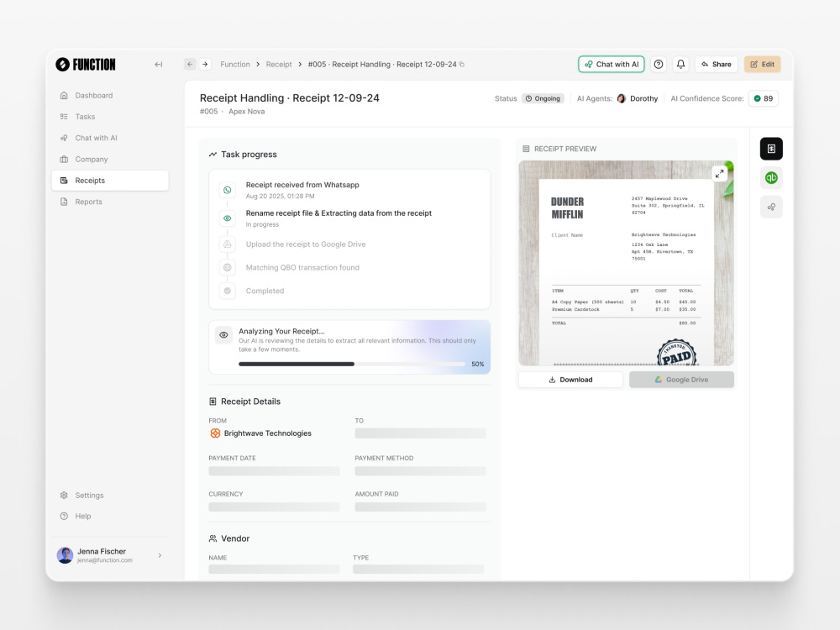Click the Vendor section people icon

click(213, 538)
